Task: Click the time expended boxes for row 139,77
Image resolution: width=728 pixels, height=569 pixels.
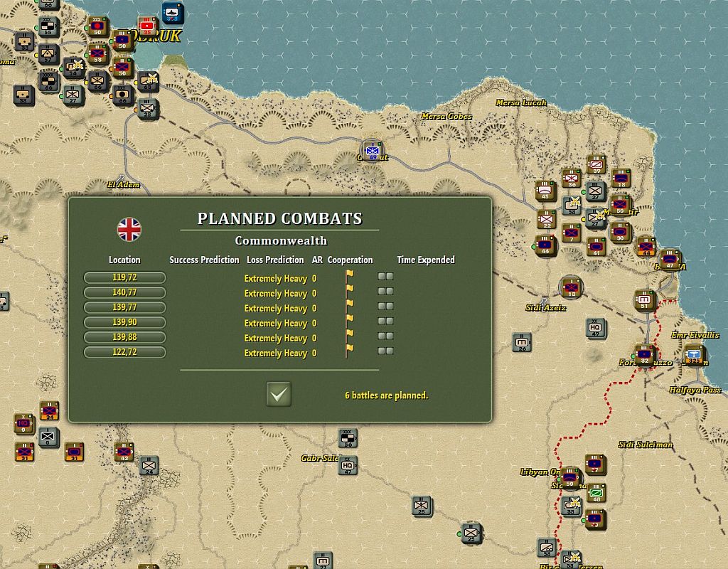Action: click(385, 306)
